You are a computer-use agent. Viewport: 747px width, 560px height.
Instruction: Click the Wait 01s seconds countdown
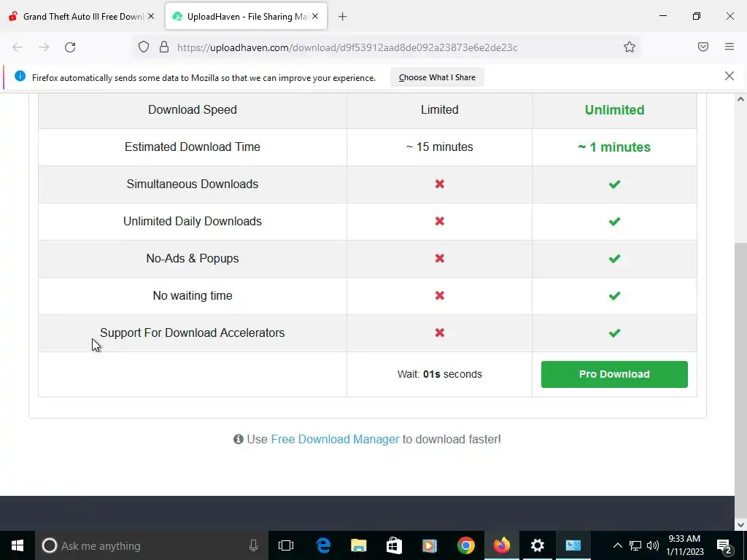439,374
